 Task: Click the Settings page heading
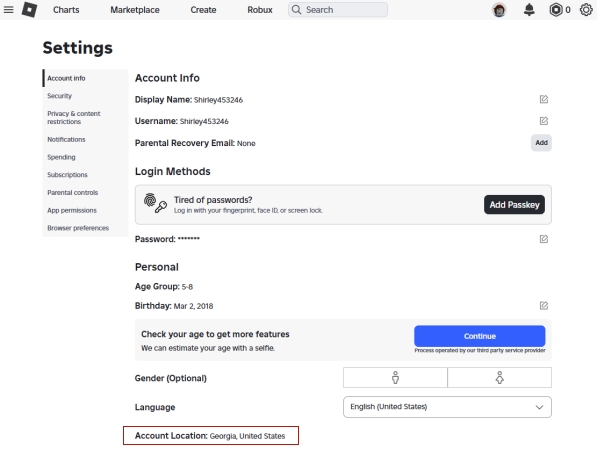click(x=78, y=48)
